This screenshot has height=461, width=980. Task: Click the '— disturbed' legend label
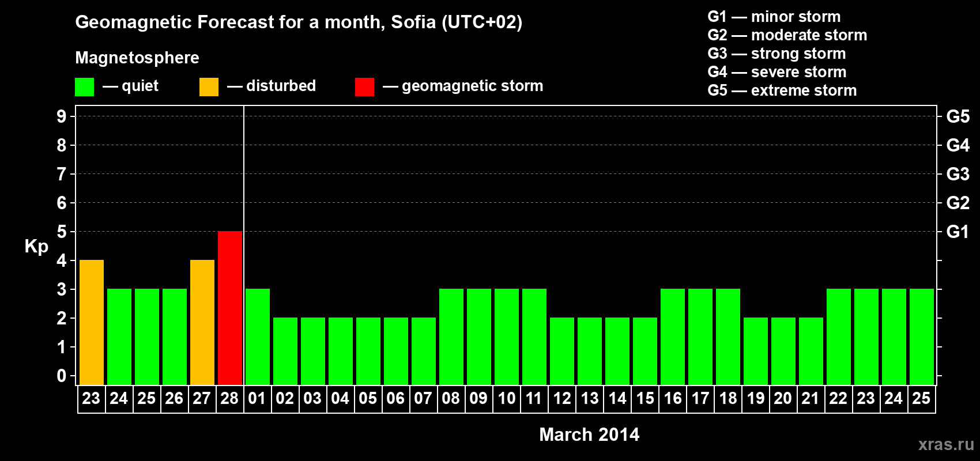pyautogui.click(x=272, y=86)
